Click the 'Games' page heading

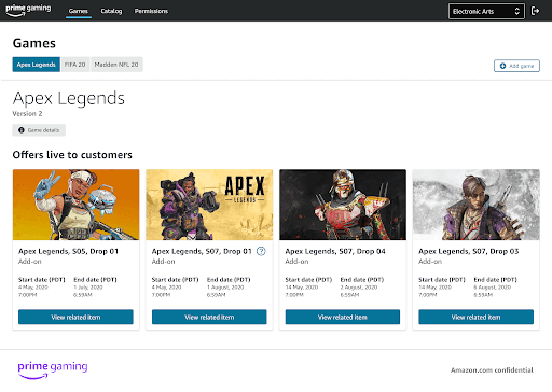pos(34,43)
